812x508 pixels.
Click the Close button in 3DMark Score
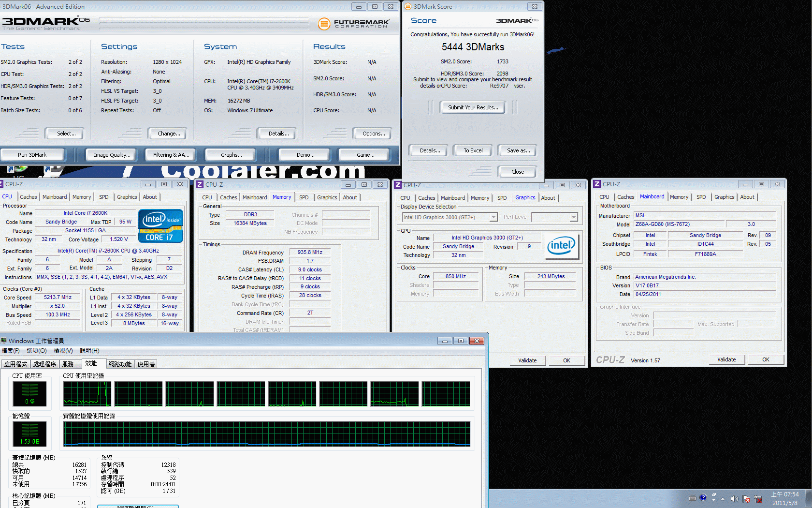click(518, 172)
